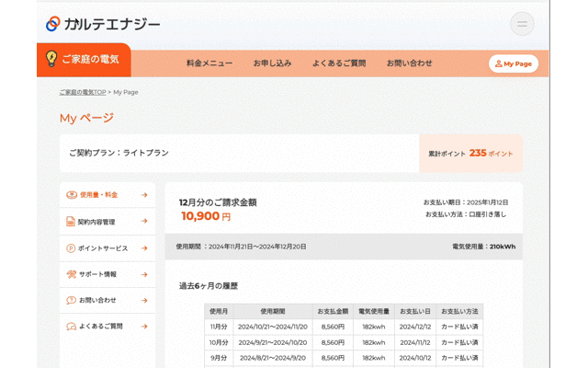Screen dimensions: 588x368
Task: Click the 電気使用量:210kWh text
Action: [x=484, y=247]
